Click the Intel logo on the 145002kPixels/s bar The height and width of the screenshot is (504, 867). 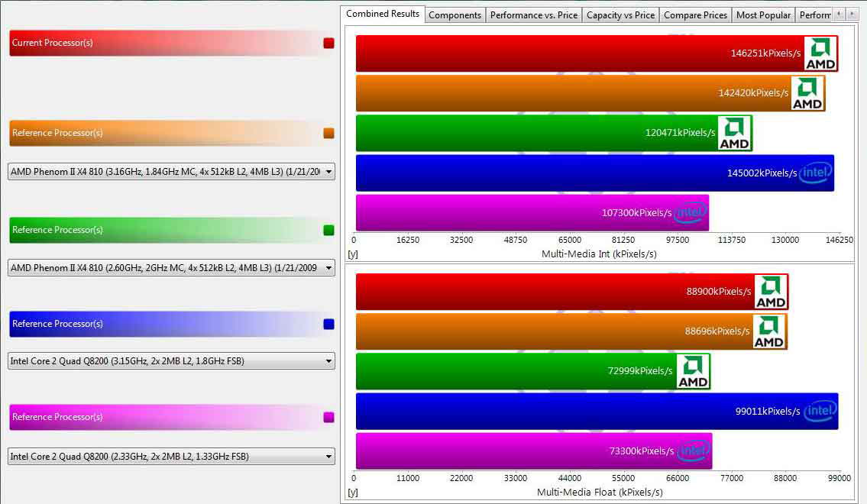point(816,173)
